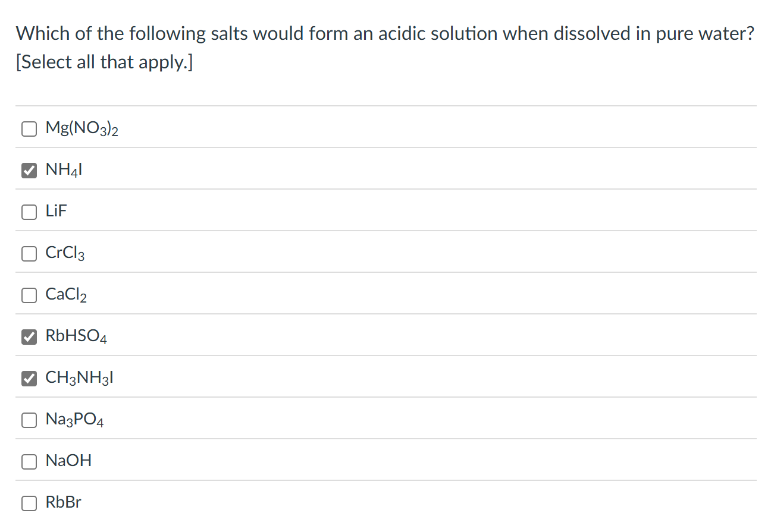Check the RbBr checkbox
771x532 pixels.
click(29, 503)
